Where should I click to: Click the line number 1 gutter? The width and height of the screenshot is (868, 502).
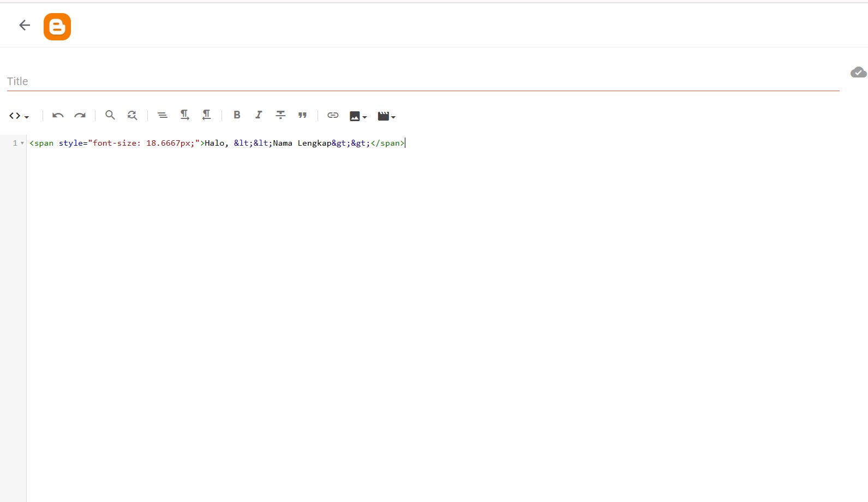(15, 143)
